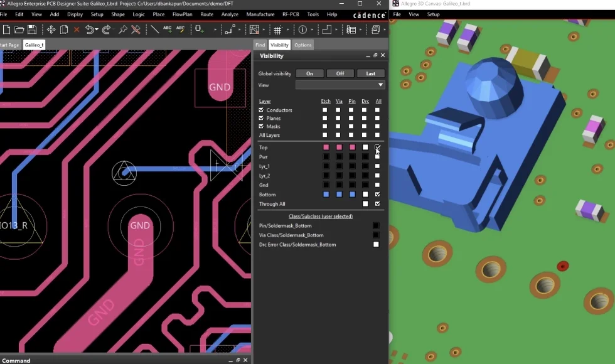This screenshot has width=615, height=364.
Task: Uncheck the Conductors layer checkbox
Action: tap(261, 110)
